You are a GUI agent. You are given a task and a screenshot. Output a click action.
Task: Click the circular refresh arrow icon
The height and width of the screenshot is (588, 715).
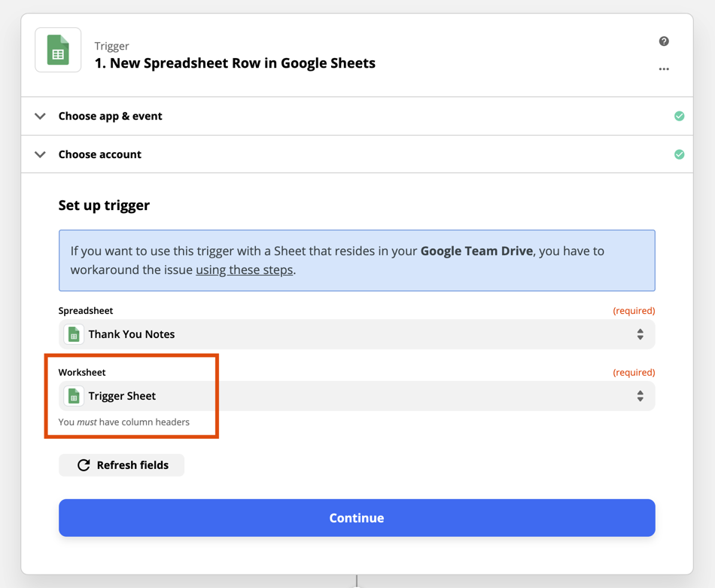click(x=84, y=465)
